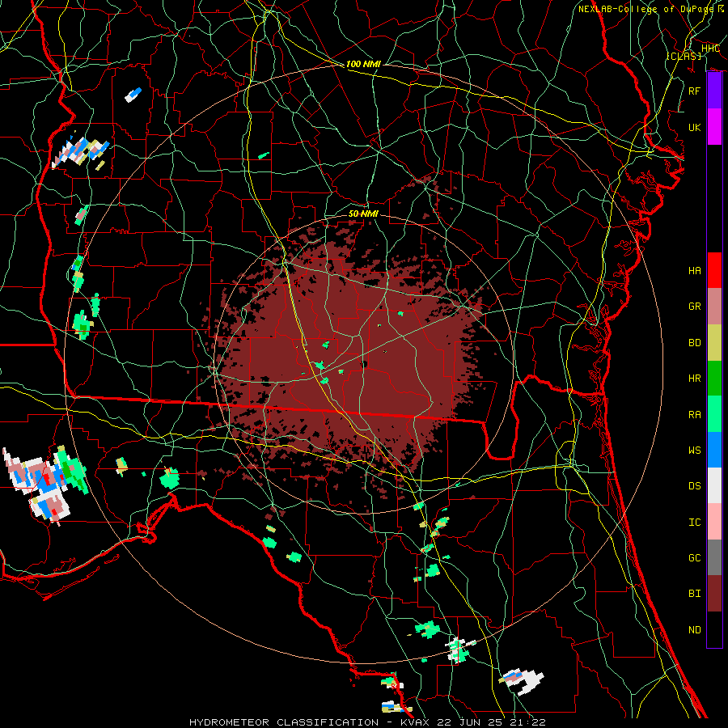The height and width of the screenshot is (728, 728).
Task: Click the purple RF legend color block
Action: (714, 91)
